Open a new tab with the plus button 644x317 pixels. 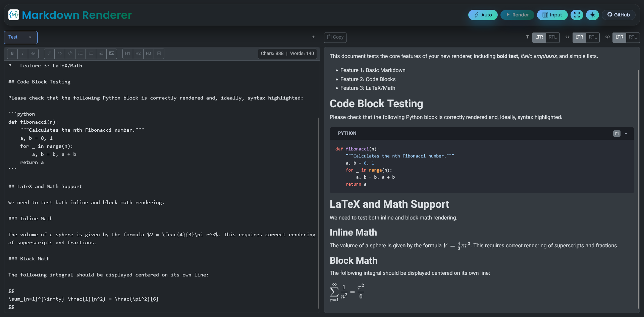click(x=313, y=37)
